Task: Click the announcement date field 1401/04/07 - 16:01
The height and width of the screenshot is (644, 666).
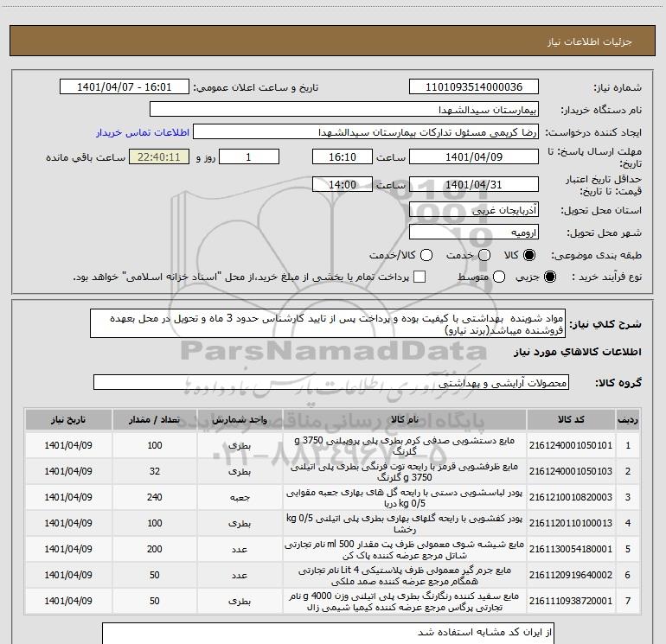Action: coord(124,87)
